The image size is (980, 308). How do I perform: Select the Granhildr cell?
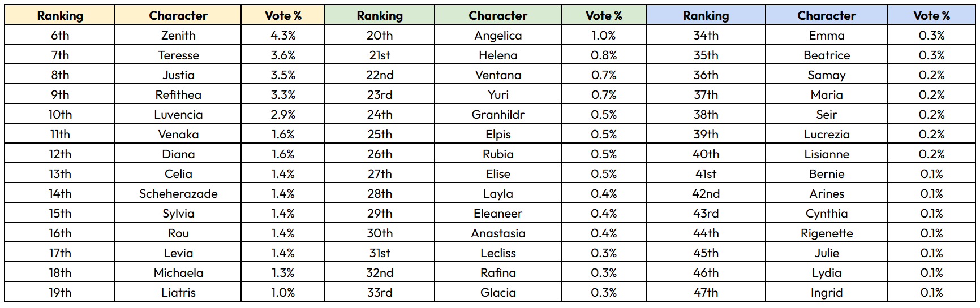[x=498, y=114]
